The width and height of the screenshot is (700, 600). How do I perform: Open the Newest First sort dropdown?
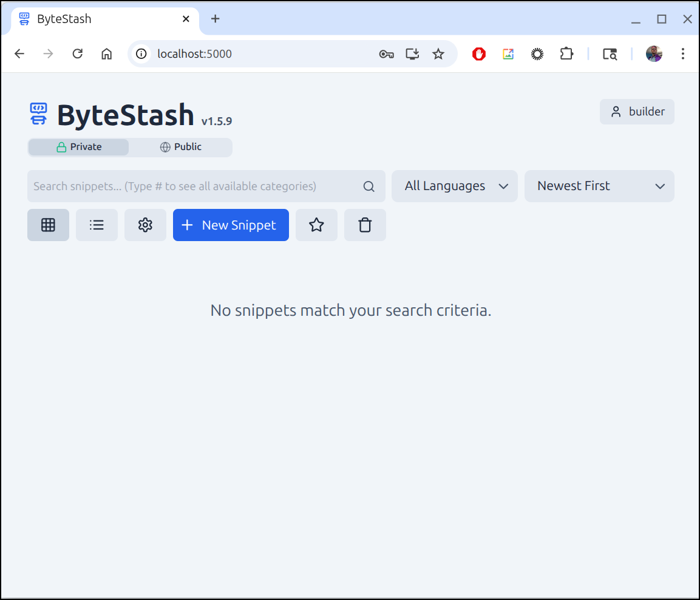point(599,186)
